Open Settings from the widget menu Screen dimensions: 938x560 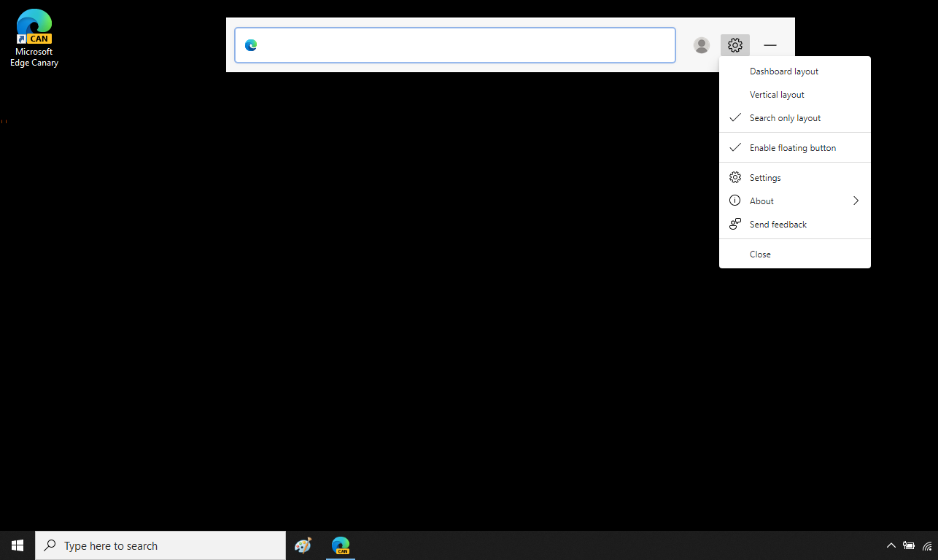[764, 176]
